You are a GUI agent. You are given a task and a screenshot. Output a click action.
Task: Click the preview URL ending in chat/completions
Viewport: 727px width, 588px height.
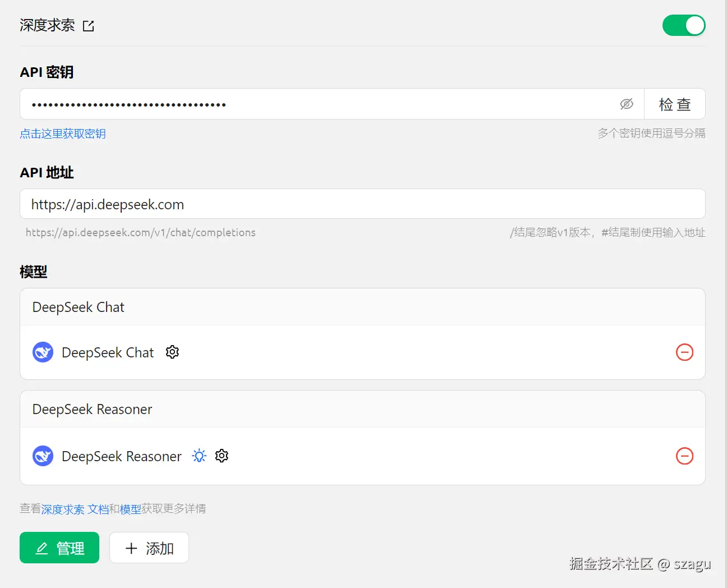coord(141,232)
